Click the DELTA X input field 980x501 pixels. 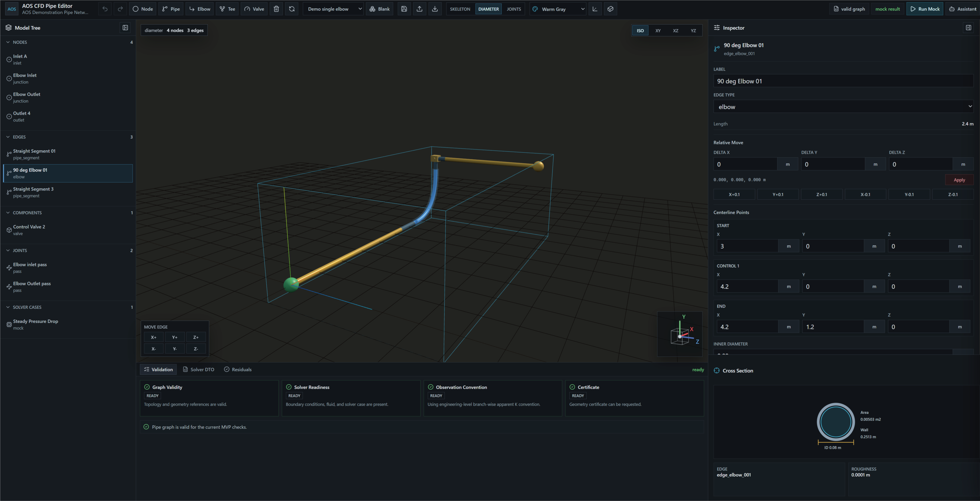coord(745,164)
